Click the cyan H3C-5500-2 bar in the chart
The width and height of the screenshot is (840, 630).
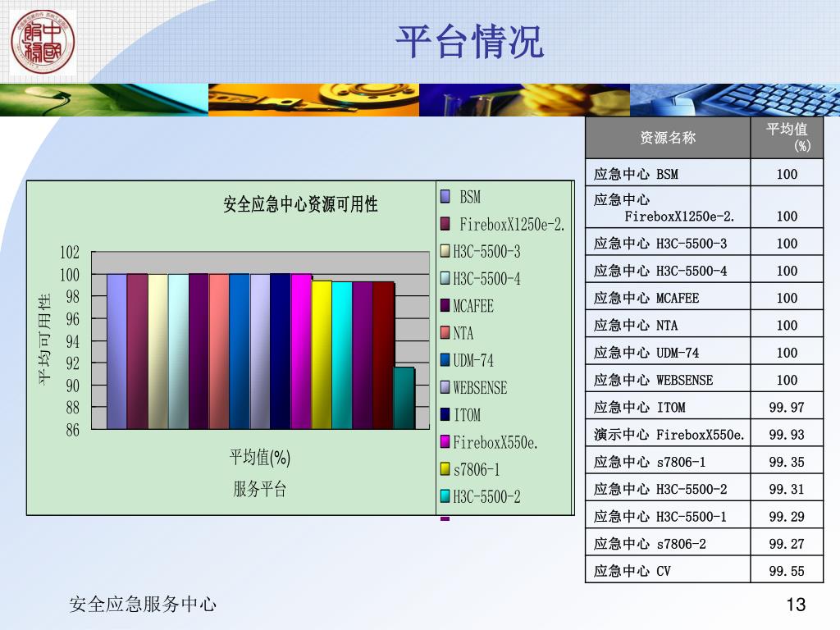point(342,355)
